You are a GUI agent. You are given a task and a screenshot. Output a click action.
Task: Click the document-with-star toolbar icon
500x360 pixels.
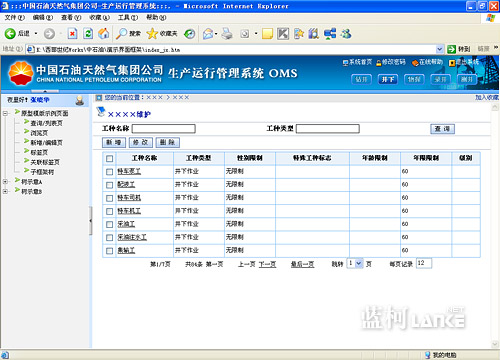[x=299, y=33]
